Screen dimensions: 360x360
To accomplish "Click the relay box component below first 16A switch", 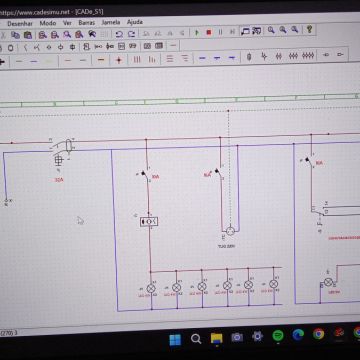I will [149, 221].
